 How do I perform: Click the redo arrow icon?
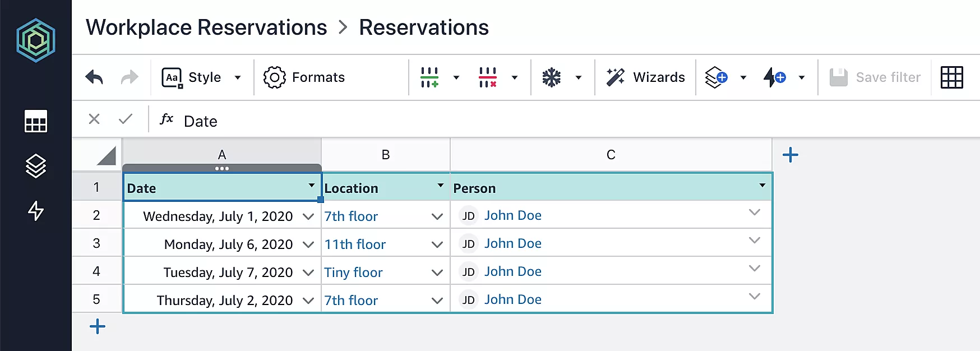pyautogui.click(x=130, y=77)
